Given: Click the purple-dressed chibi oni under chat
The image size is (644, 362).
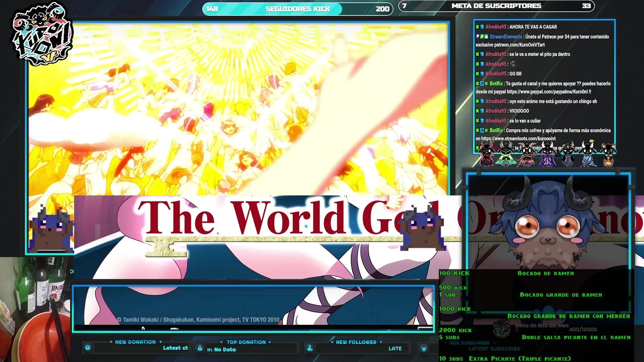Looking at the screenshot, I should point(547,154).
